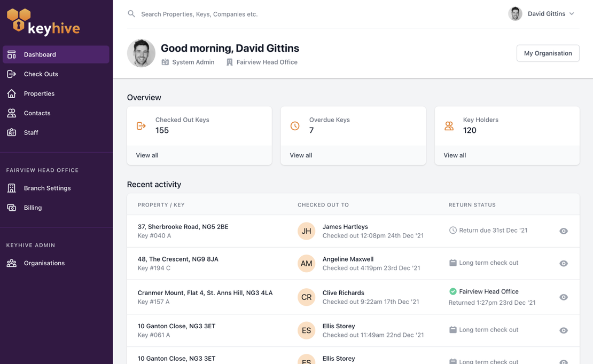Click eye icon for 48 The Crescent row
The height and width of the screenshot is (364, 593).
click(563, 264)
